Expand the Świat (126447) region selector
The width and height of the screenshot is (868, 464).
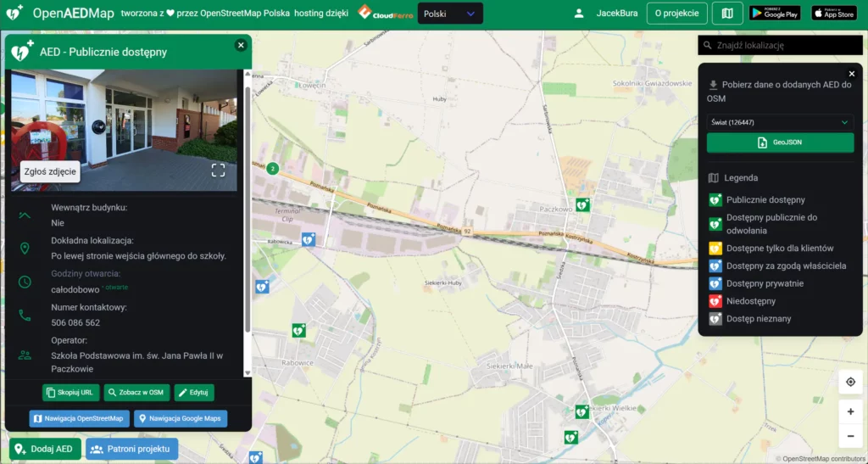click(779, 122)
